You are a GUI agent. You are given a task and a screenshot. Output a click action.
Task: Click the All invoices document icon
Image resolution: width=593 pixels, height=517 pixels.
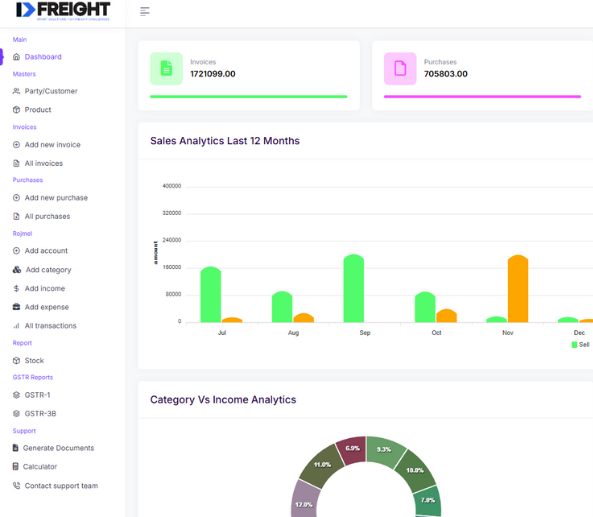(x=16, y=163)
